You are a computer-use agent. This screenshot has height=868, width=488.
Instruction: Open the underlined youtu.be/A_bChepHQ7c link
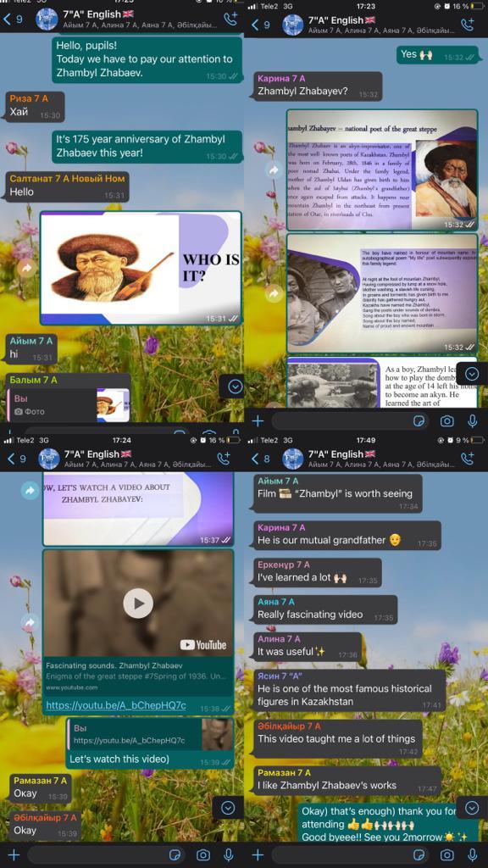point(115,706)
